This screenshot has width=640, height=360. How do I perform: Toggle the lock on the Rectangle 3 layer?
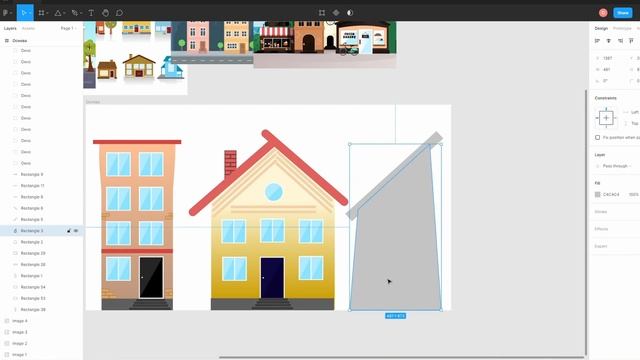(x=69, y=231)
